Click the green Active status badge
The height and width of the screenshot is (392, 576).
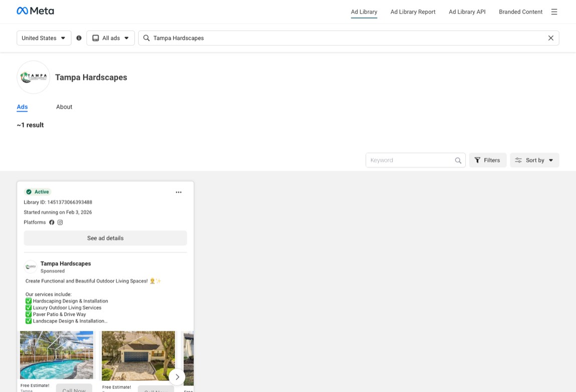[x=38, y=192]
